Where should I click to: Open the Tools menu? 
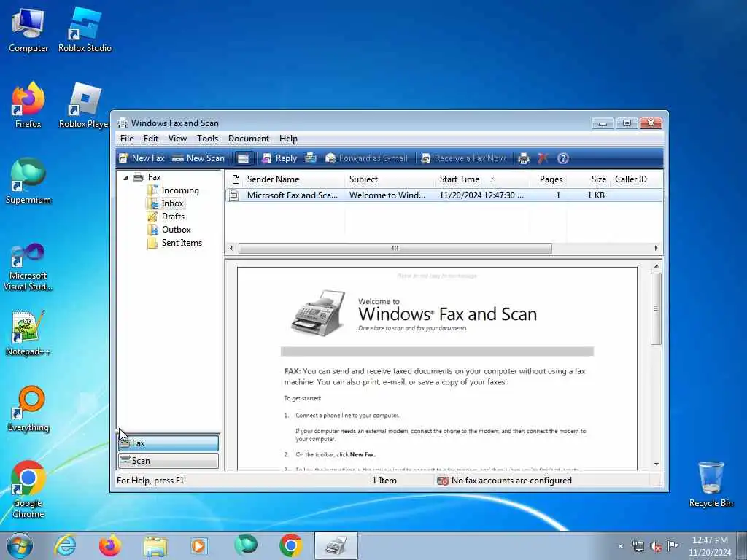click(207, 139)
